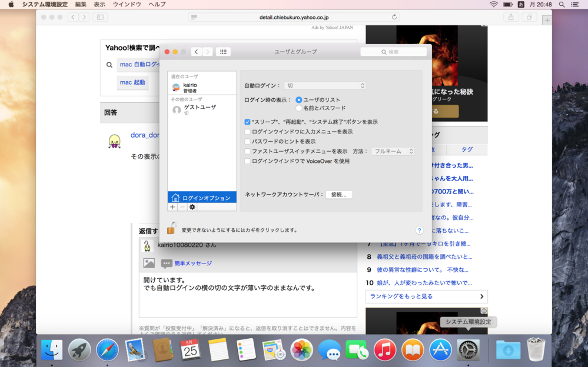Launch iTunes from the Dock

[385, 349]
